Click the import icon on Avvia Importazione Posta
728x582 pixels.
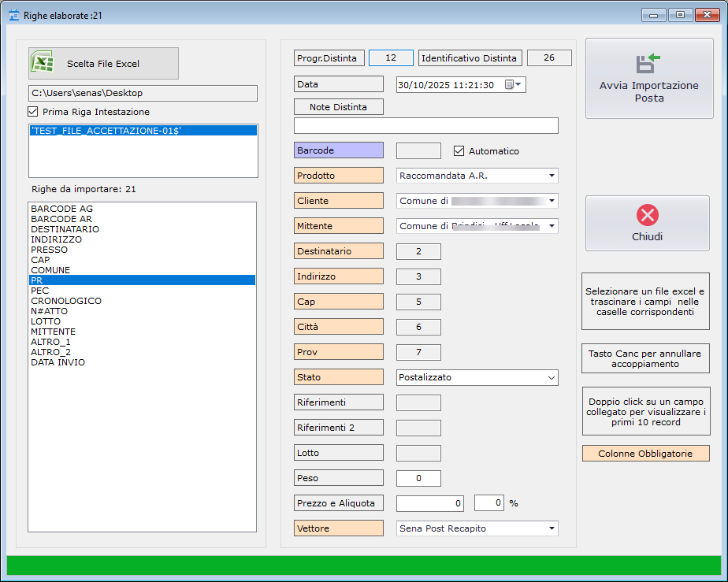(648, 64)
